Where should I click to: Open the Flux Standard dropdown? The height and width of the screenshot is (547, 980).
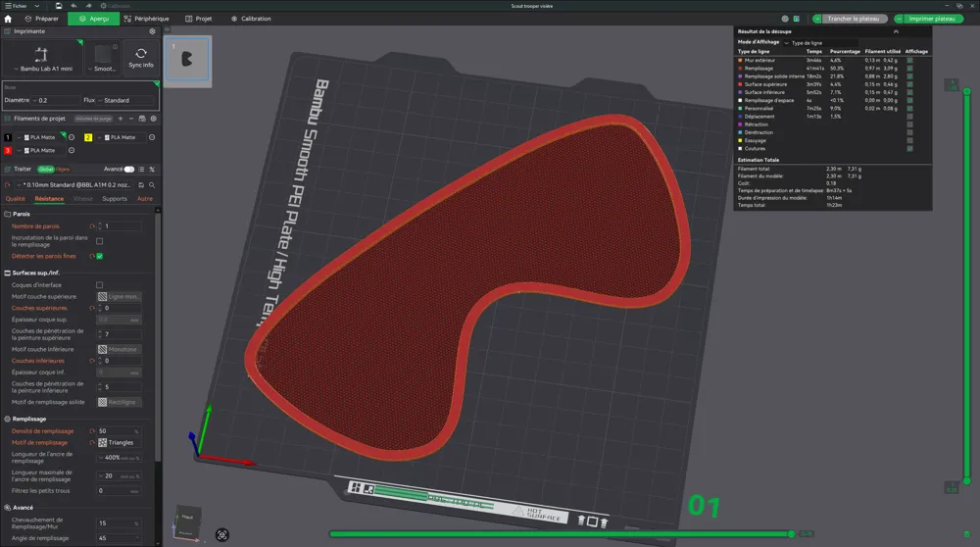[125, 100]
